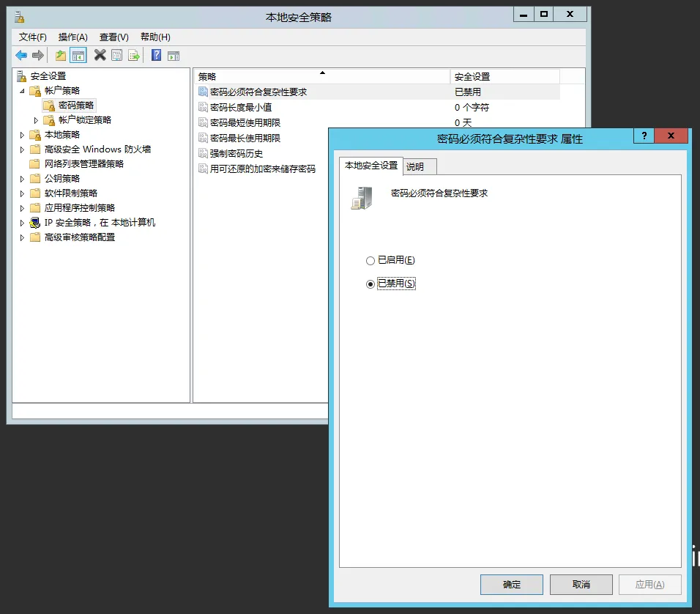Click the blue Back arrow in toolbar

21,56
